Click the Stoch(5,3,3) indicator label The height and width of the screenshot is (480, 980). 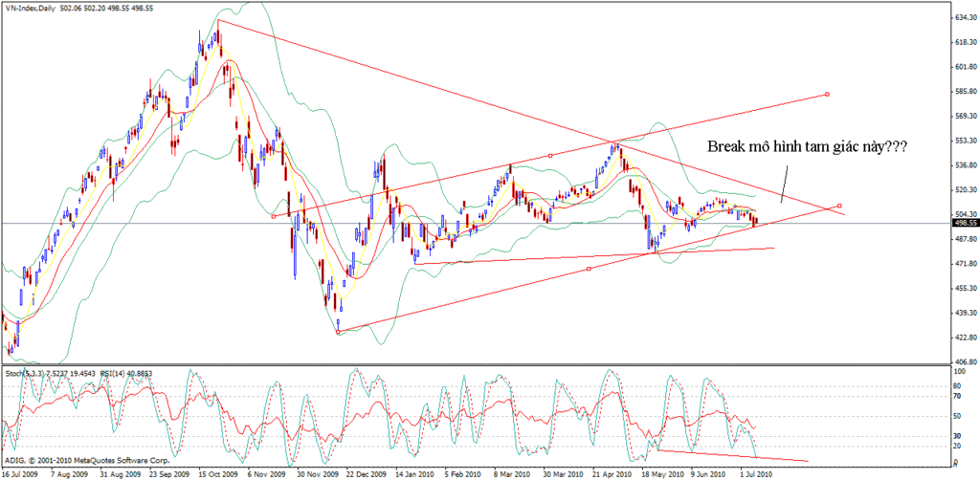[x=25, y=372]
